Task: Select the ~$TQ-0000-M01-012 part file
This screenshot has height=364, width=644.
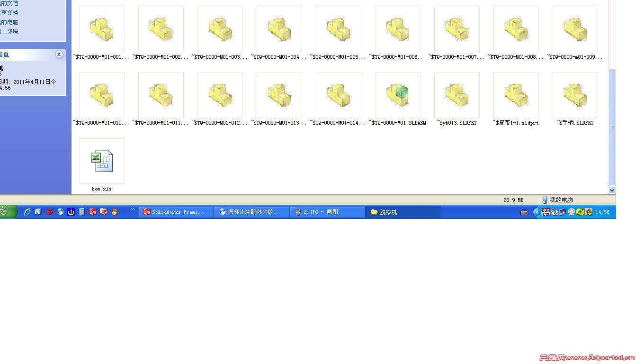Action: [220, 99]
